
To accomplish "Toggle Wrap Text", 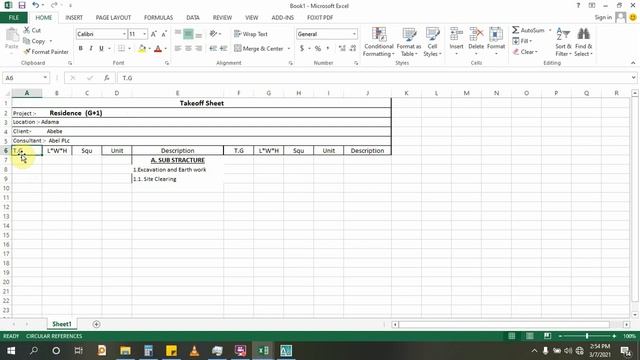I will [251, 34].
